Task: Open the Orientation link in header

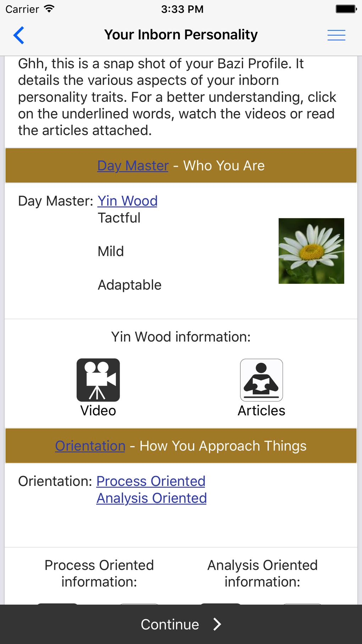Action: [x=90, y=446]
